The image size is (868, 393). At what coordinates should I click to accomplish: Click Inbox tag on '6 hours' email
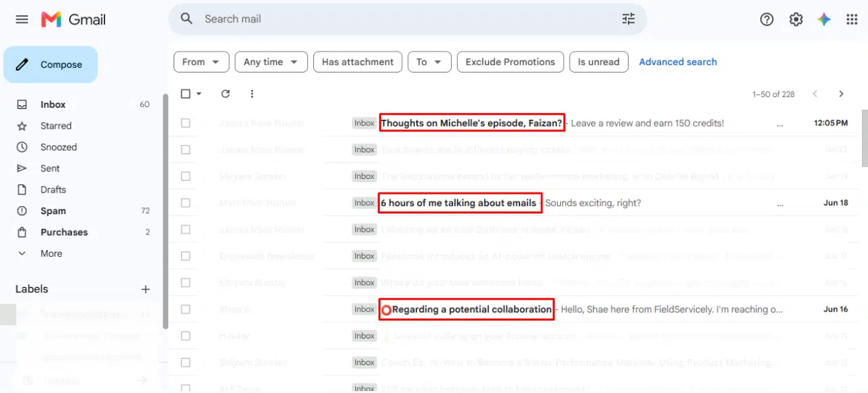tap(364, 203)
